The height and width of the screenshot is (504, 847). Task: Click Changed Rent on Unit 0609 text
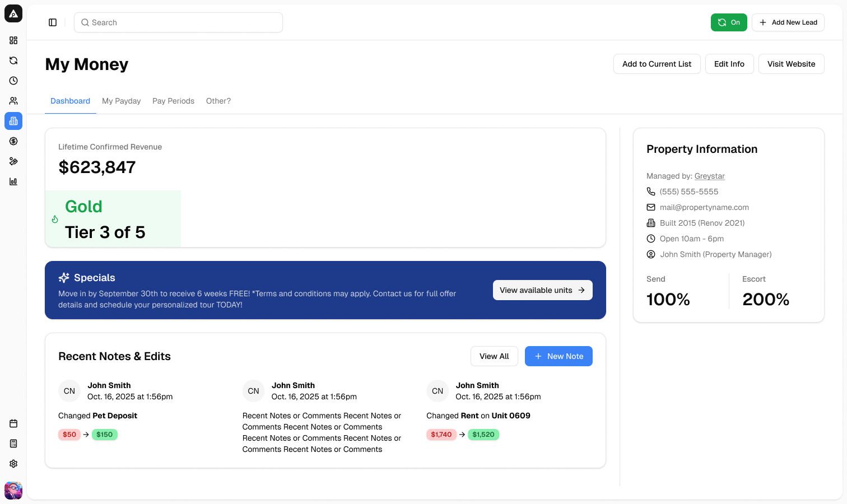click(x=478, y=416)
